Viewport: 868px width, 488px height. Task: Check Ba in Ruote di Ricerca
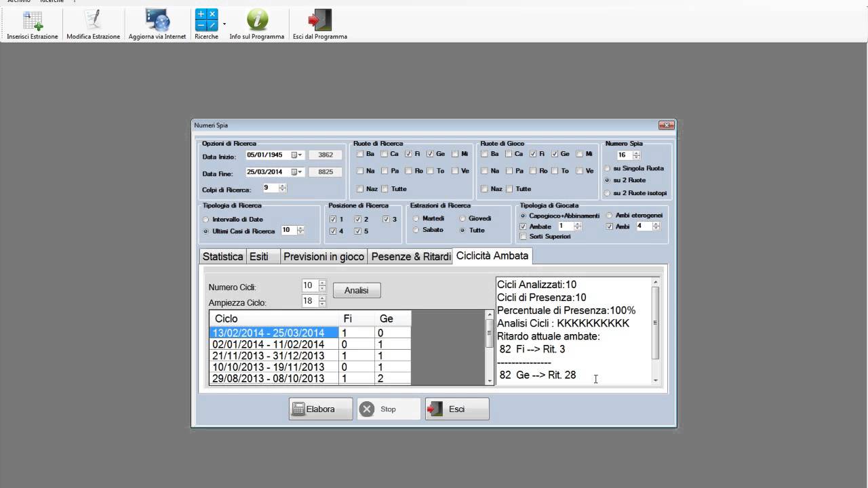pos(360,154)
